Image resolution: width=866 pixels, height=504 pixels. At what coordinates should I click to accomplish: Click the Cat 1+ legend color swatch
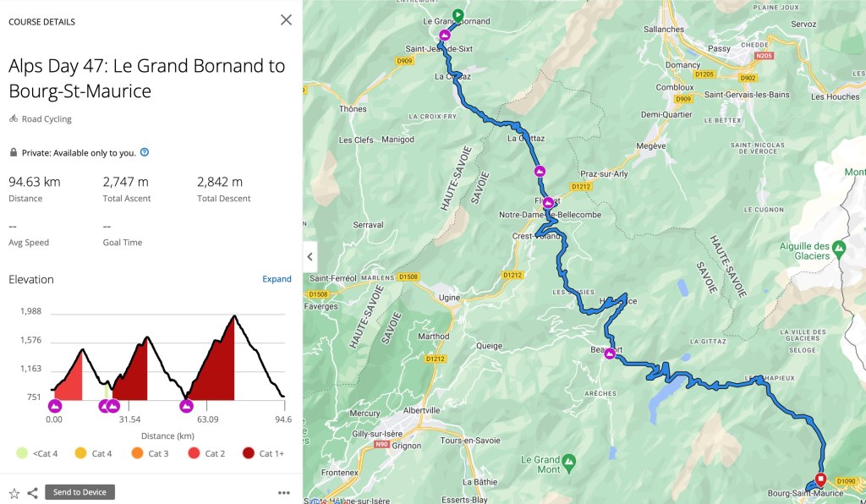pyautogui.click(x=249, y=453)
